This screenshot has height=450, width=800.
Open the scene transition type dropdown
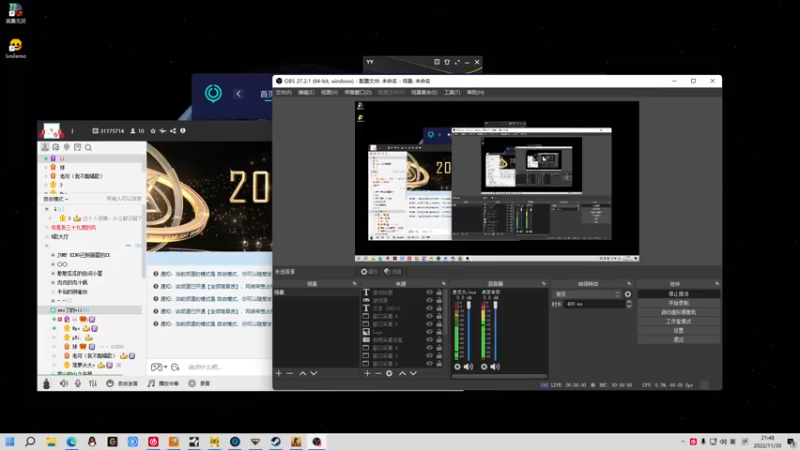pos(587,294)
